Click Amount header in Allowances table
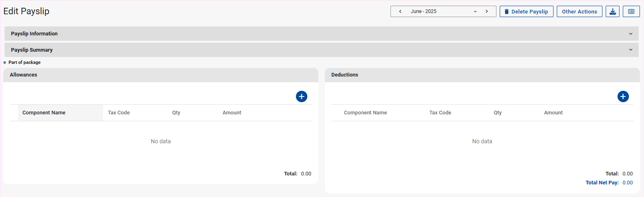Screen dimensions: 644x197 [x=232, y=113]
